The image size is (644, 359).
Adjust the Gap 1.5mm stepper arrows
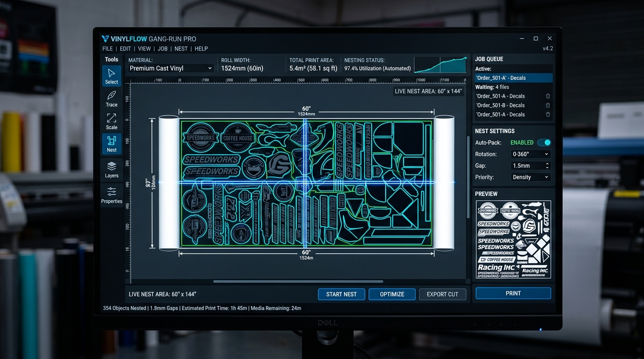pos(547,165)
